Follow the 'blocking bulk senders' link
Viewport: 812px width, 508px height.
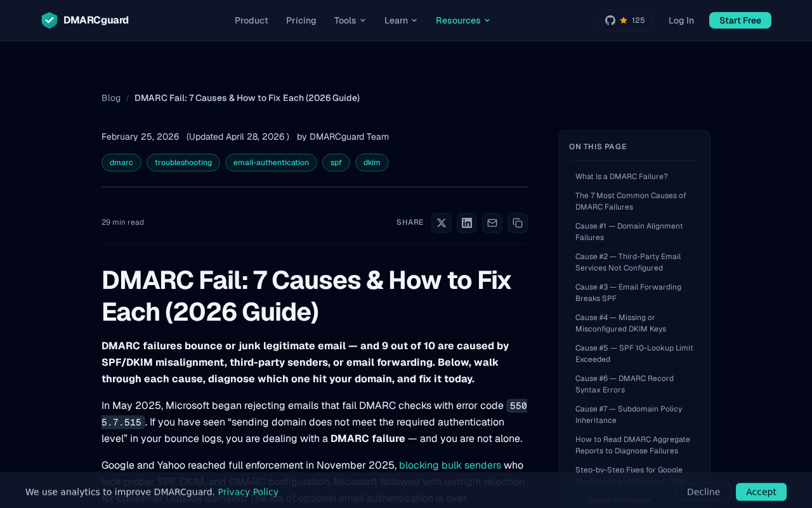(450, 465)
